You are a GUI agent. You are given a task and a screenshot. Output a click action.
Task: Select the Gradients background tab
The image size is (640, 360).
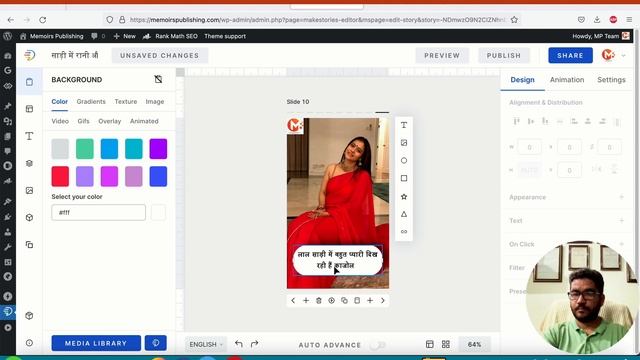(91, 102)
